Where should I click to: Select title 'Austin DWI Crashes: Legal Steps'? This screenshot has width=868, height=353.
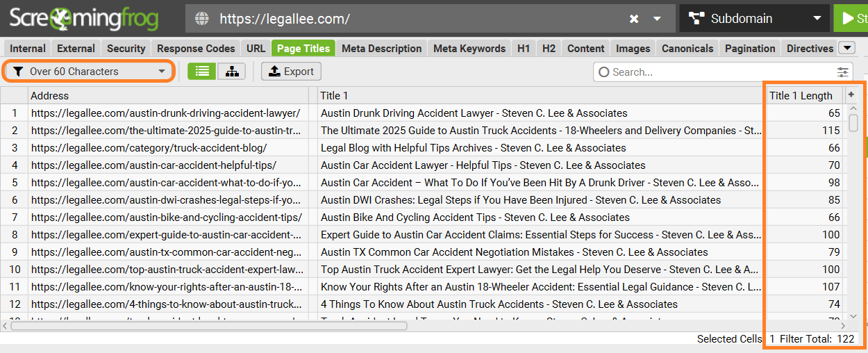(x=521, y=199)
